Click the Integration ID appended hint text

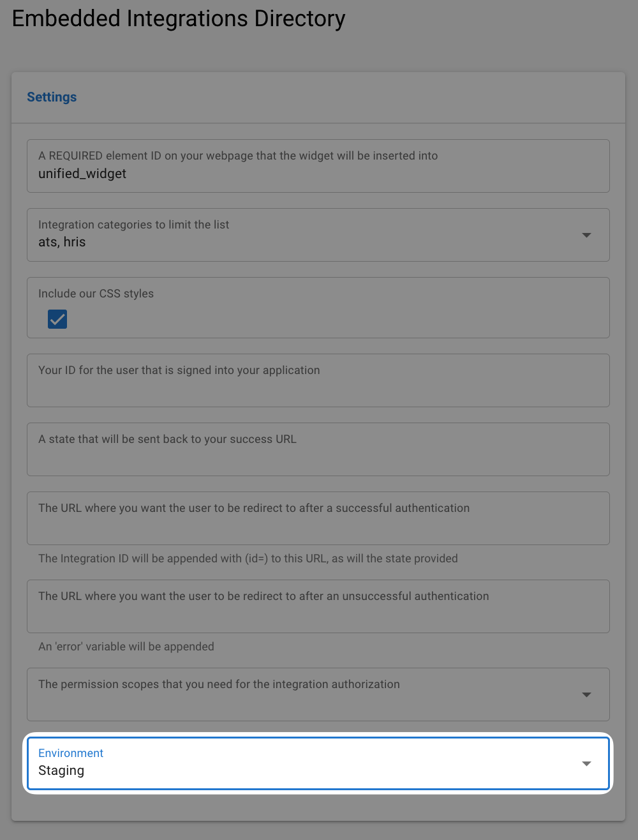tap(248, 559)
